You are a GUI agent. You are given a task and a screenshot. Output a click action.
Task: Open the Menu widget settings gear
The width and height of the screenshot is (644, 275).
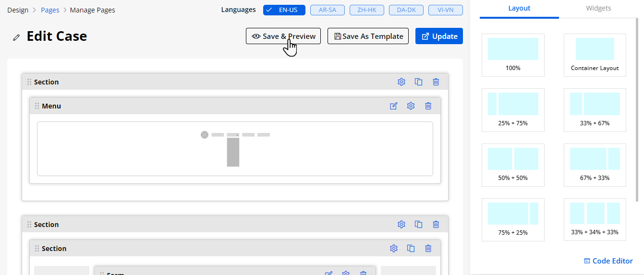coord(411,106)
